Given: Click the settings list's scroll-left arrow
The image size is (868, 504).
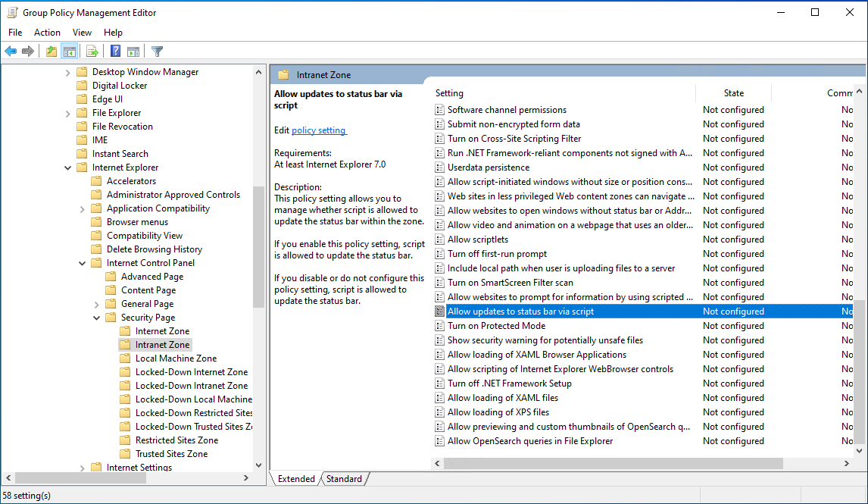Looking at the screenshot, I should click(437, 464).
